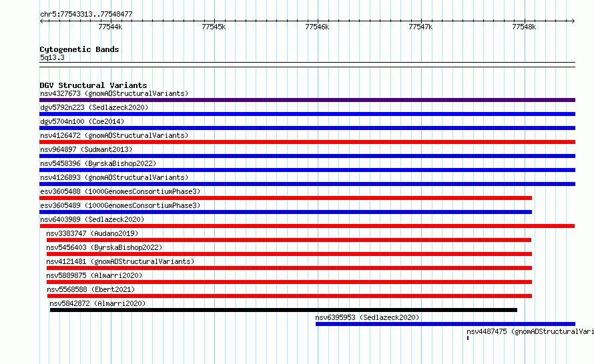Open the dgv5704n100 (Coe2014) variant

pos(82,121)
